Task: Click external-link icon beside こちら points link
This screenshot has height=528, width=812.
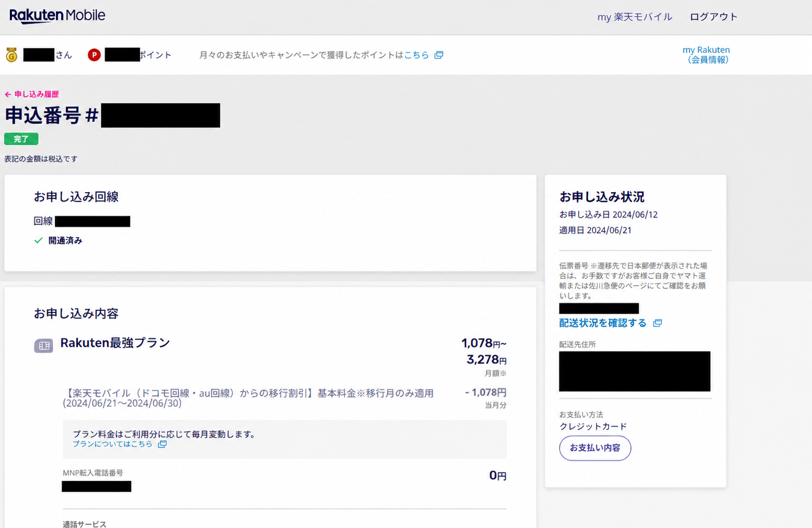Action: (439, 55)
